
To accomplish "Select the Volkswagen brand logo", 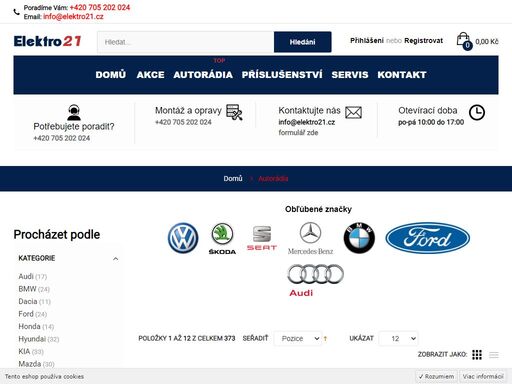I will 183,238.
